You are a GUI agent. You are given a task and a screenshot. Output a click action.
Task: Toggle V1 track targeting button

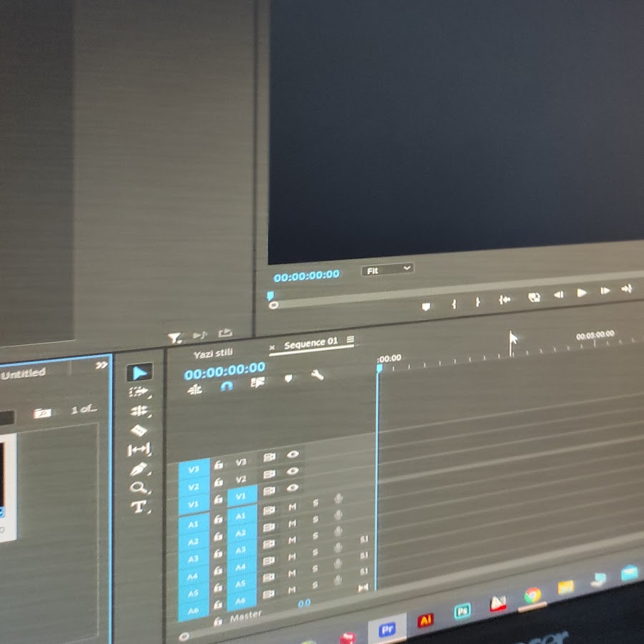click(x=242, y=496)
